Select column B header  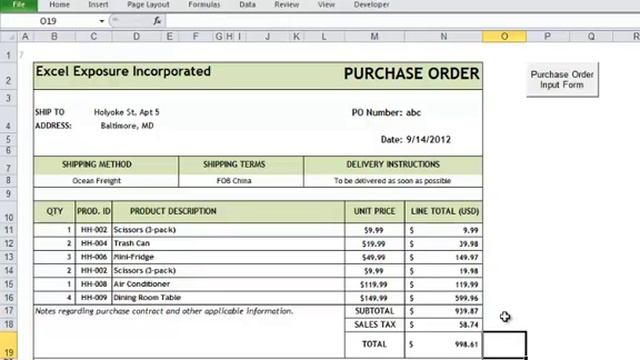tap(54, 37)
